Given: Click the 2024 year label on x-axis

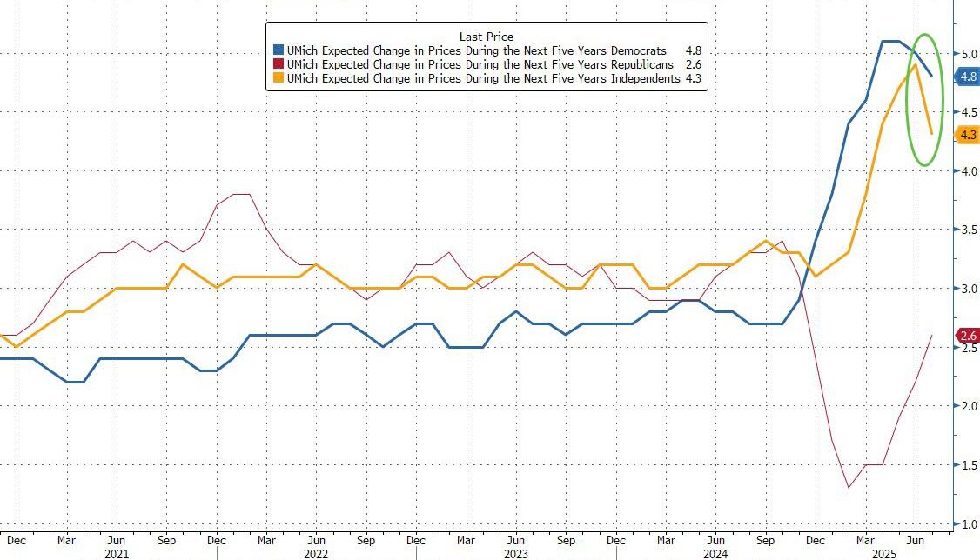Looking at the screenshot, I should [x=714, y=552].
